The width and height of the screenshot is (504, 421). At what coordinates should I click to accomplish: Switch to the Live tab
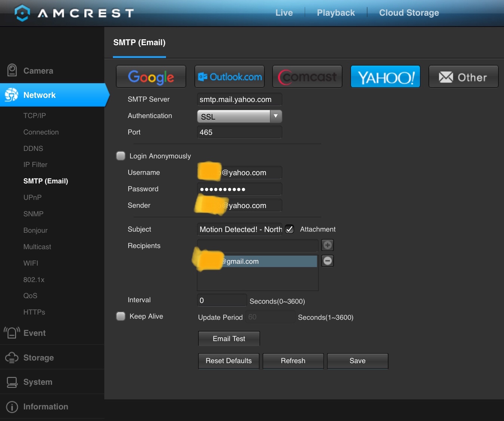pos(284,13)
